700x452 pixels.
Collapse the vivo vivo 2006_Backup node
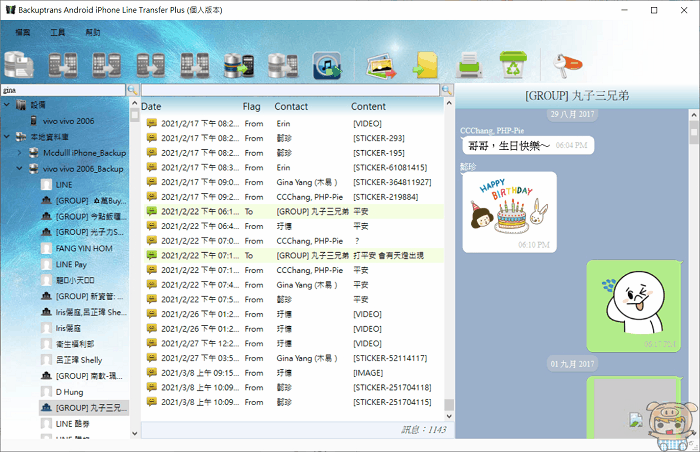19,169
